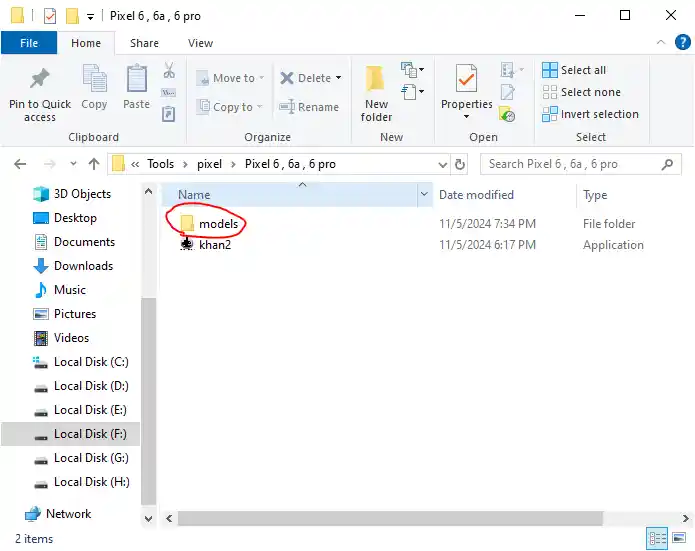Click the horizontal scrollbar in file list
This screenshot has height=551, width=695.
(390, 518)
